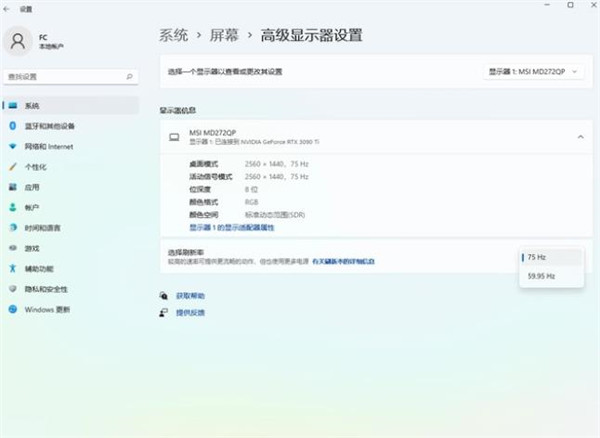Viewport: 600px width, 438px height.
Task: Collapse the MSI MD272QP info card chevron
Action: tap(579, 136)
